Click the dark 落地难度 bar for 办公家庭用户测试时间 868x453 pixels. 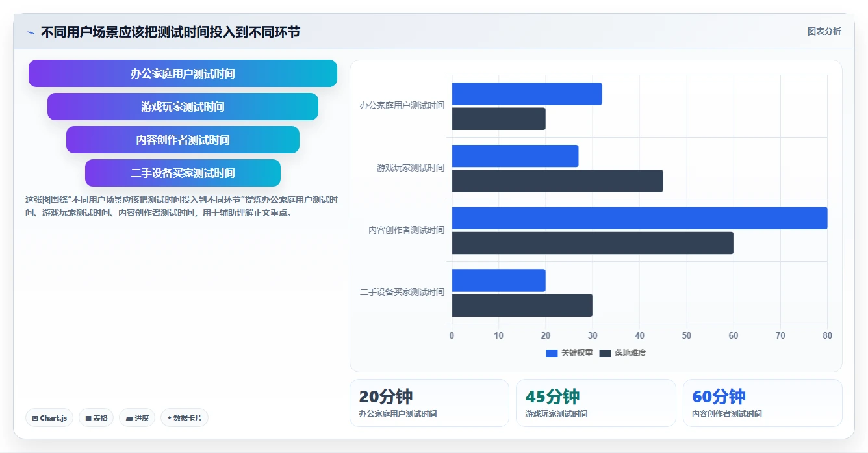pyautogui.click(x=499, y=119)
